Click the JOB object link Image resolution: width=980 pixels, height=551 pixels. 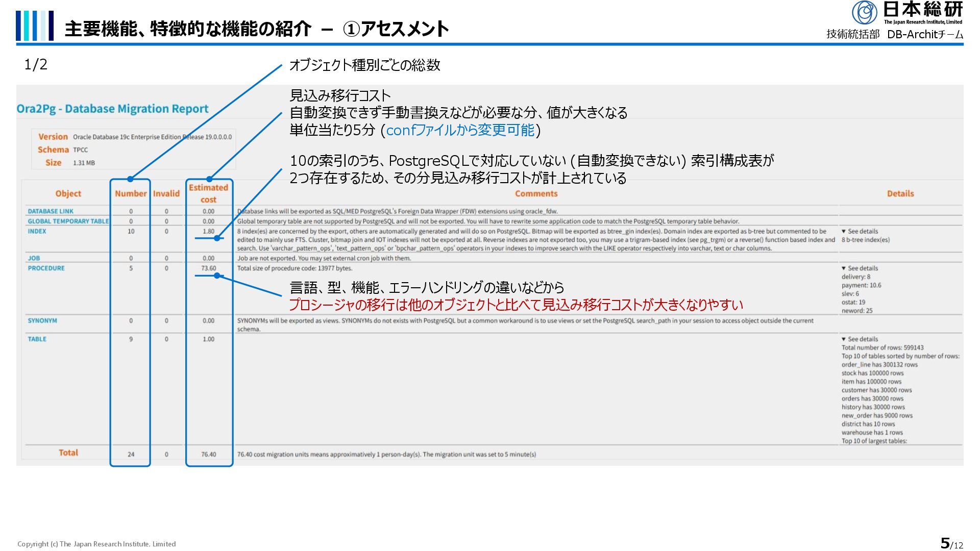(34, 258)
